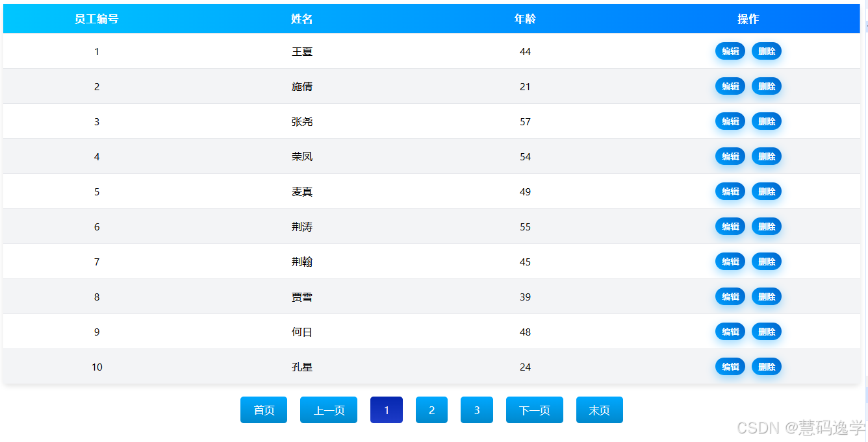Screen dimensions: 868x442
Task: Delete the row for 施倩
Action: click(x=767, y=86)
